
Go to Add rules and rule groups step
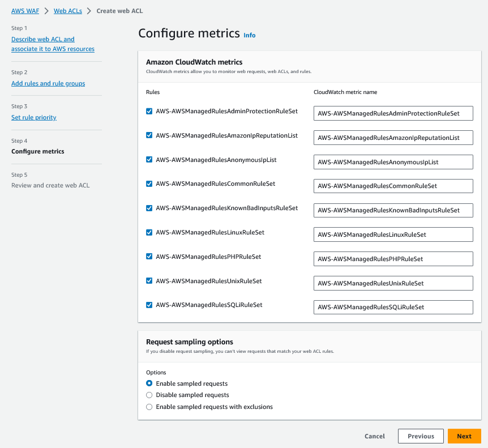tap(48, 83)
